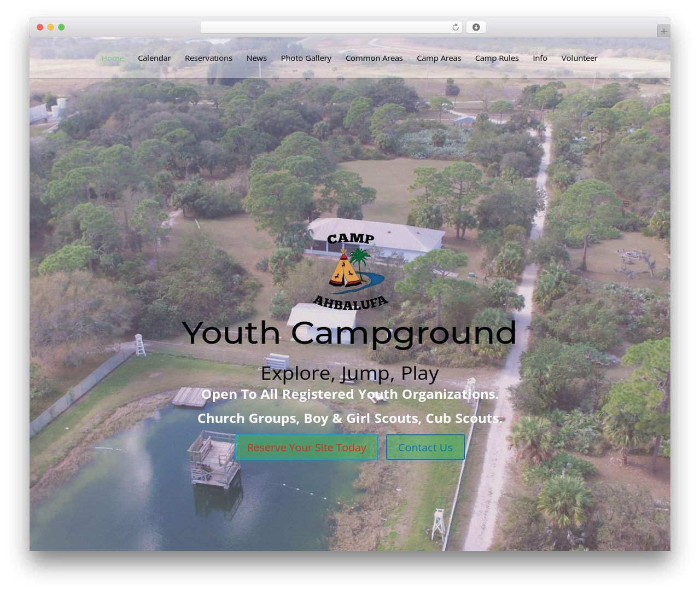Go to the Volunteer page
Screen dimensions: 700x593
(579, 58)
